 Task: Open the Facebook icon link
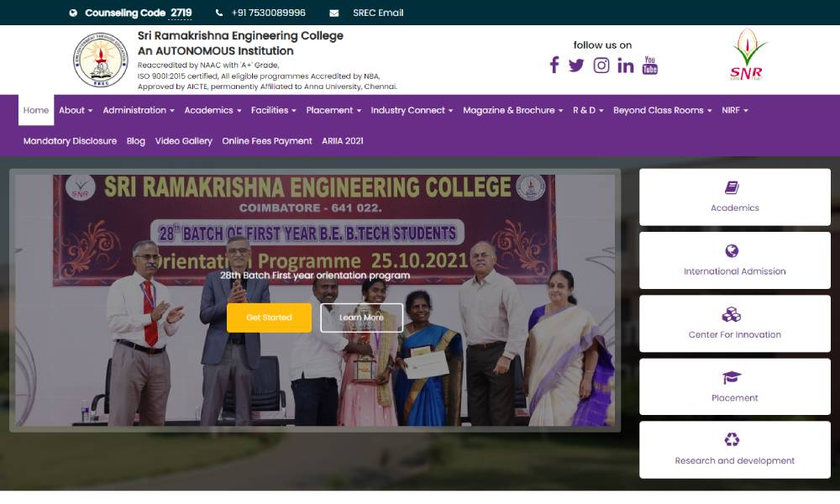554,66
